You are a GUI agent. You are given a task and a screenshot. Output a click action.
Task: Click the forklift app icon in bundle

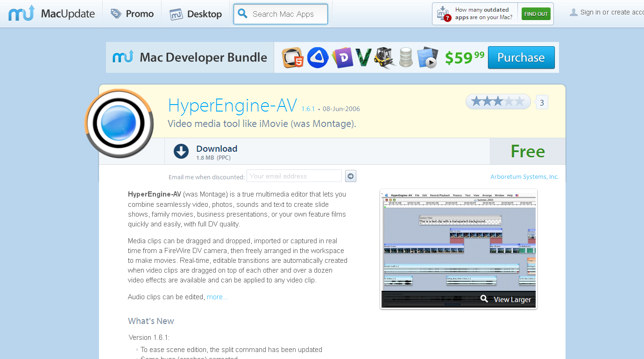click(x=385, y=58)
